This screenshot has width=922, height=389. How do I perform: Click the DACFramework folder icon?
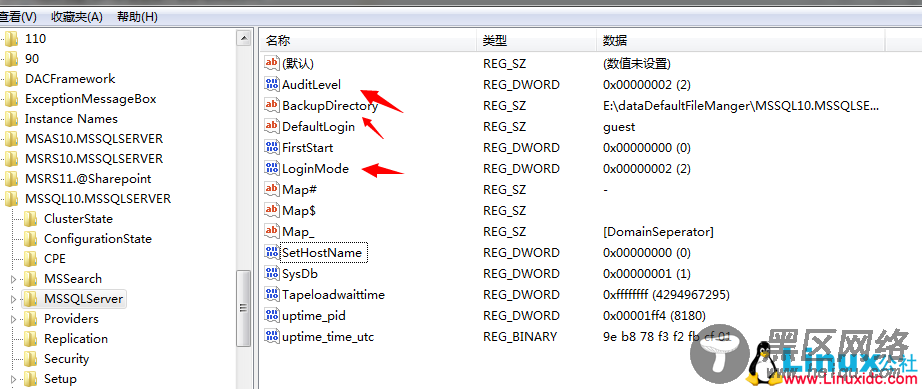pos(12,79)
